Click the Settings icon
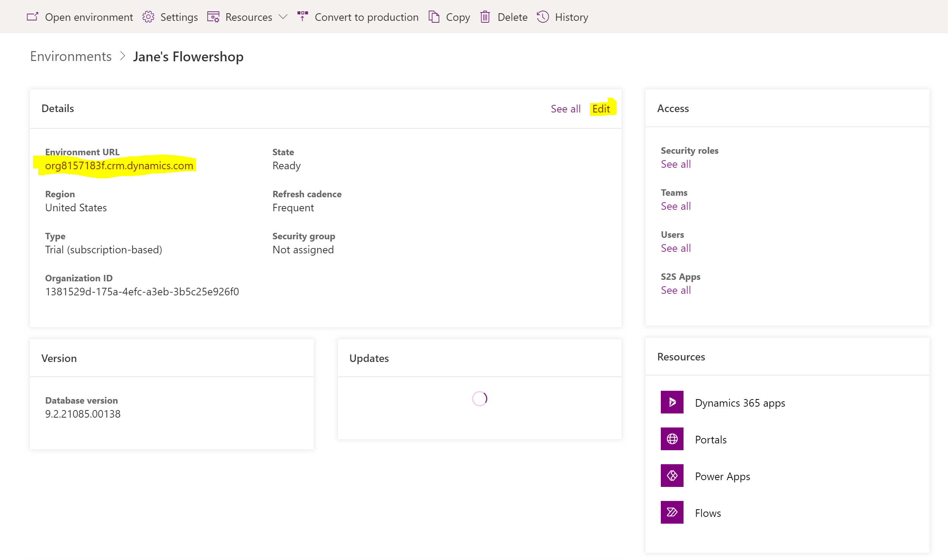 point(148,17)
